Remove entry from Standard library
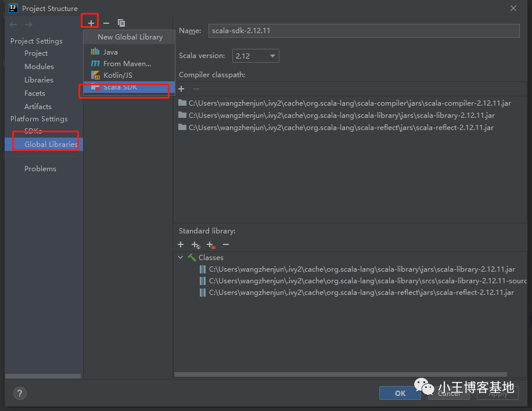The height and width of the screenshot is (411, 532). pos(225,244)
